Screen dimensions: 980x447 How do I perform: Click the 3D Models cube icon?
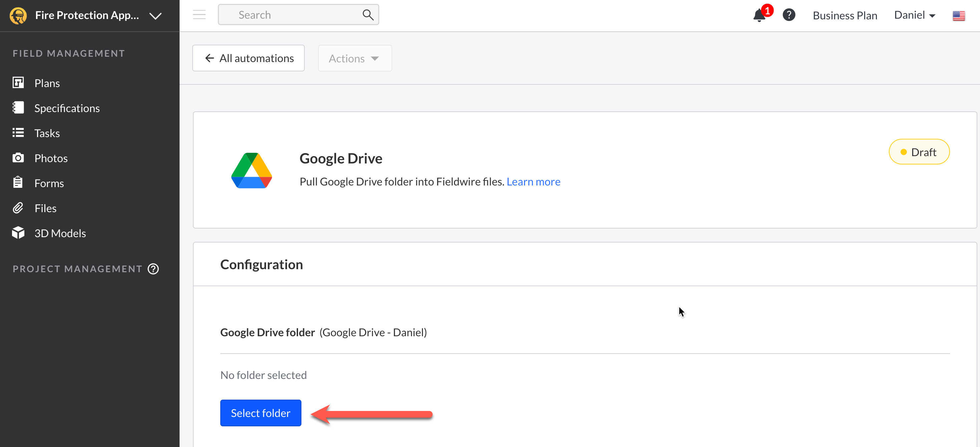18,233
